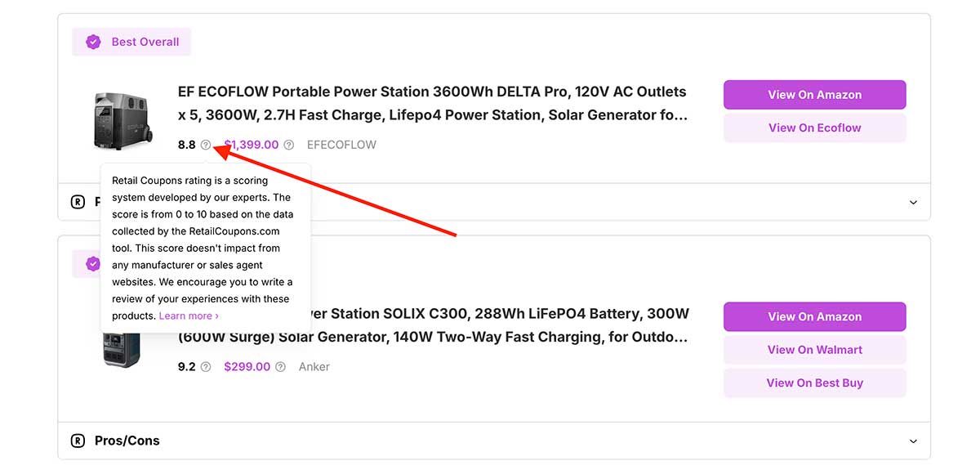Image resolution: width=980 pixels, height=470 pixels.
Task: Click the View On Ecoflow button
Action: tap(814, 128)
